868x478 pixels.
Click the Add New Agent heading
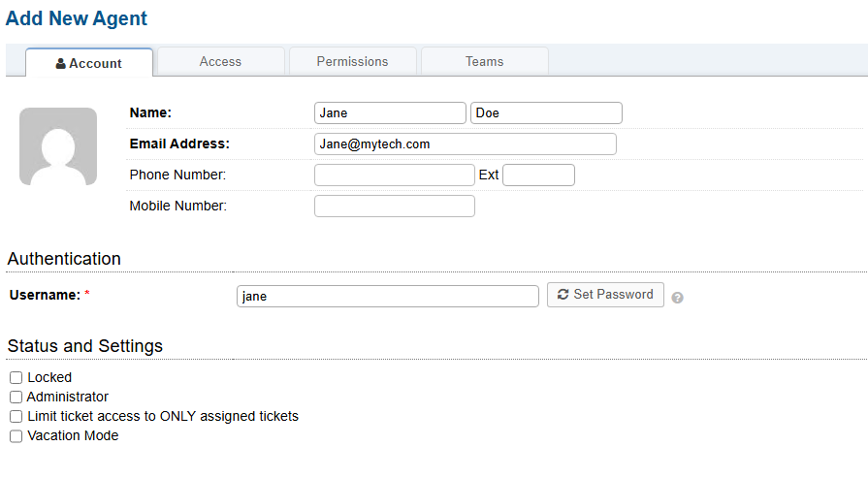click(77, 17)
